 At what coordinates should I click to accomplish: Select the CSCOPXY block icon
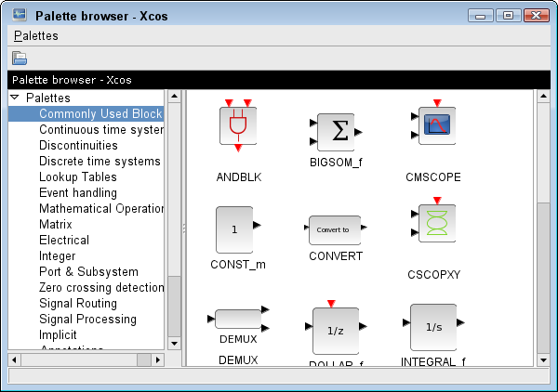(436, 224)
